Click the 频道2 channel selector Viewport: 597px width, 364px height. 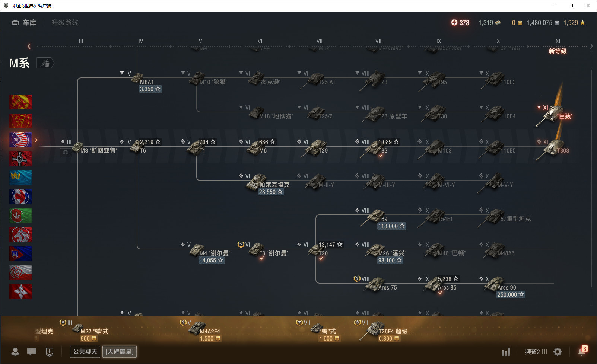point(536,352)
